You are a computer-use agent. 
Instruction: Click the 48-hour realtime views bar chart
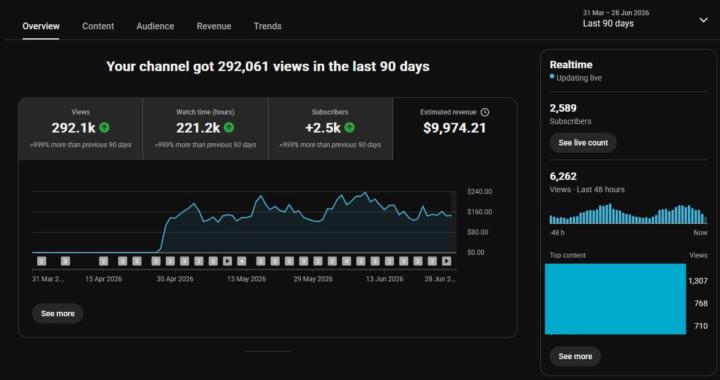(x=628, y=214)
